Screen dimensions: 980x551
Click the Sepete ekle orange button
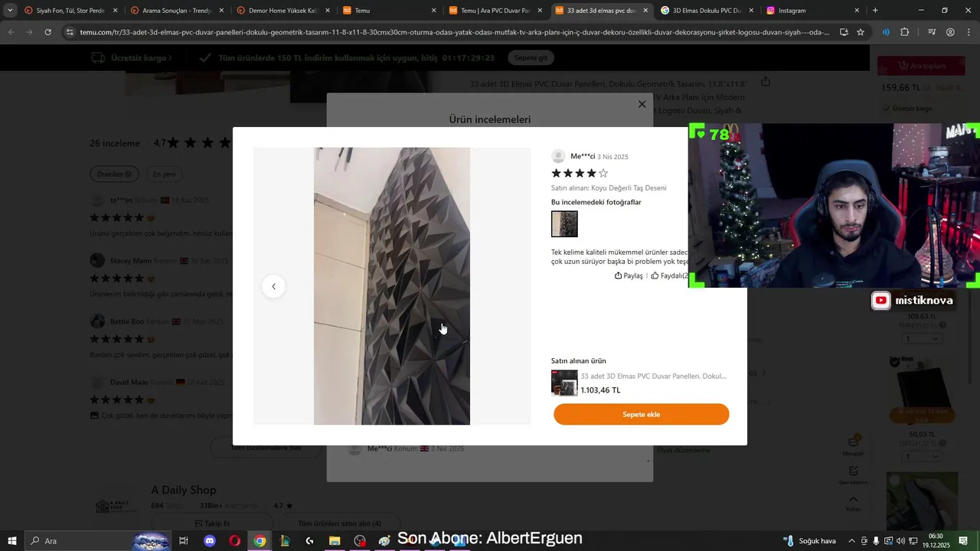click(x=641, y=414)
